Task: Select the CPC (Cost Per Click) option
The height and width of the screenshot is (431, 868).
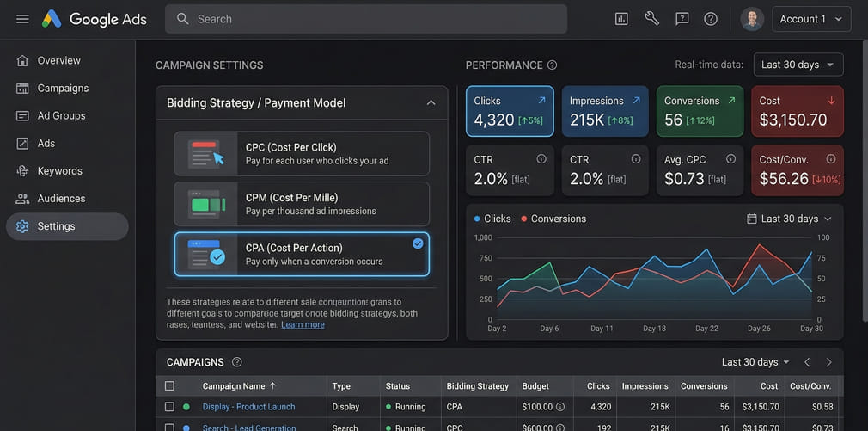Action: tap(301, 154)
